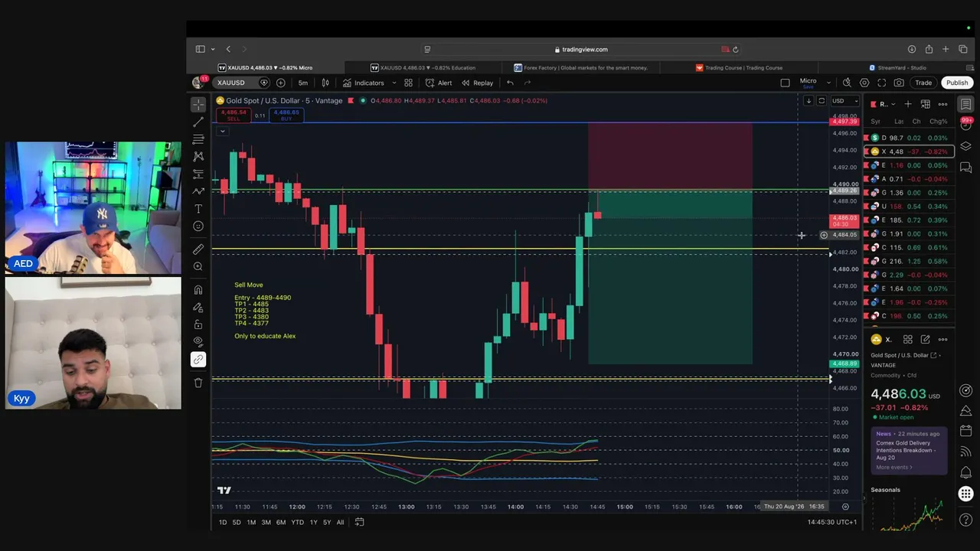Open the Trade panel
Image resolution: width=980 pixels, height=551 pixels.
click(923, 83)
